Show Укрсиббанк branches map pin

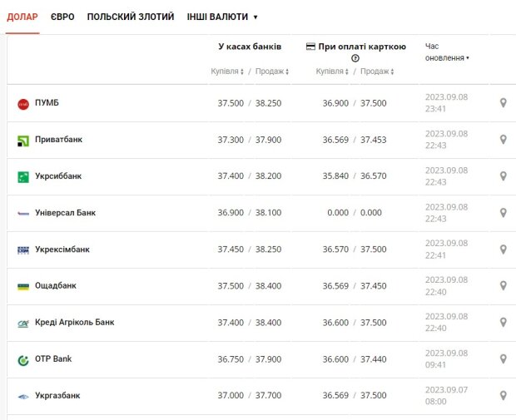504,176
